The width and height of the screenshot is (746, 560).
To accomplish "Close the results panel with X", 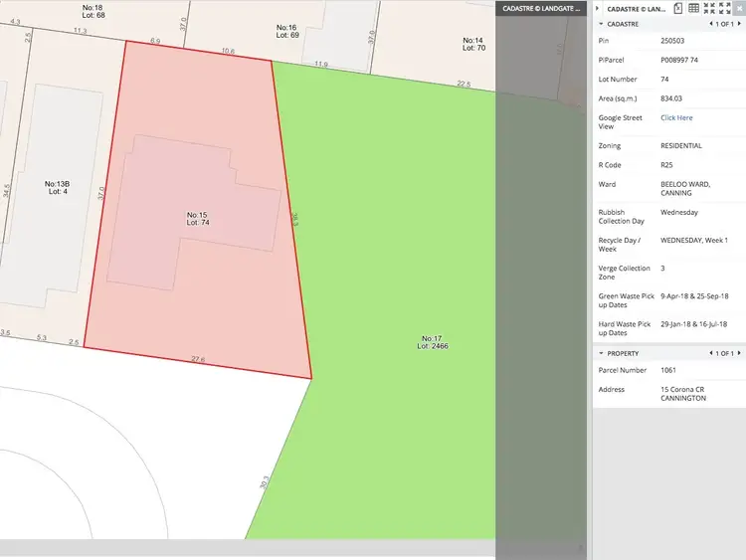I will pos(739,8).
